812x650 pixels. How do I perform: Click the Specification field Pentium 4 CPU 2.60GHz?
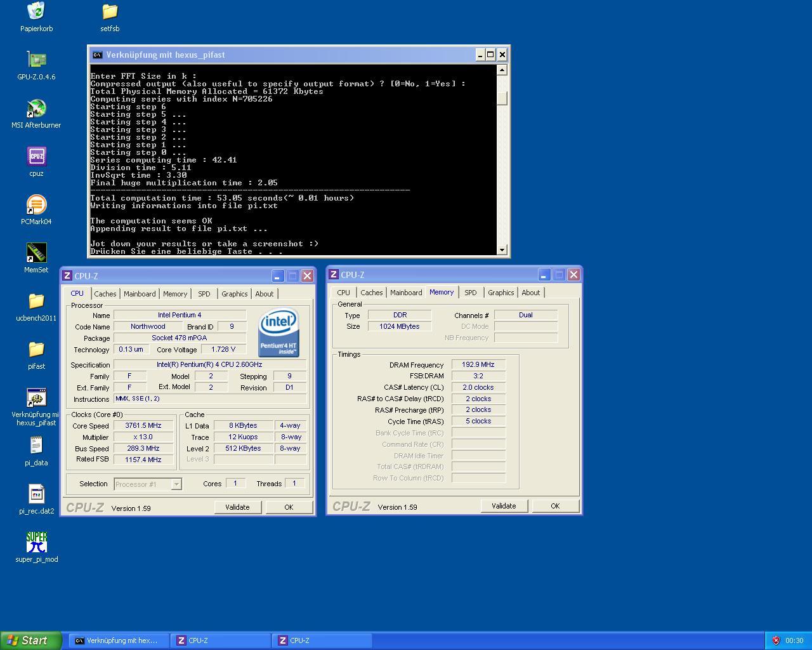(210, 365)
